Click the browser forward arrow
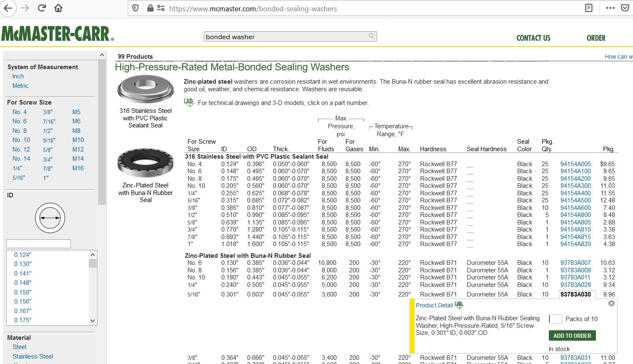The width and height of the screenshot is (633, 364). tap(25, 8)
